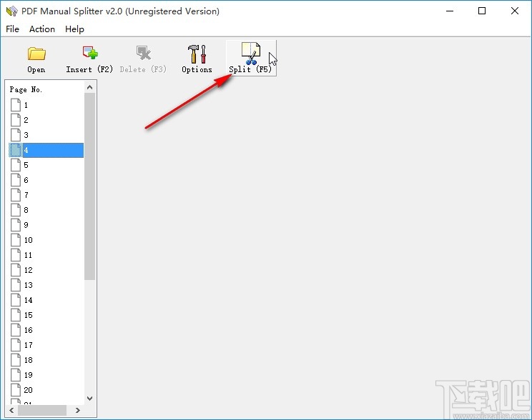Viewport: 532px width, 420px height.
Task: Select page 15 in the page list
Action: 46,315
